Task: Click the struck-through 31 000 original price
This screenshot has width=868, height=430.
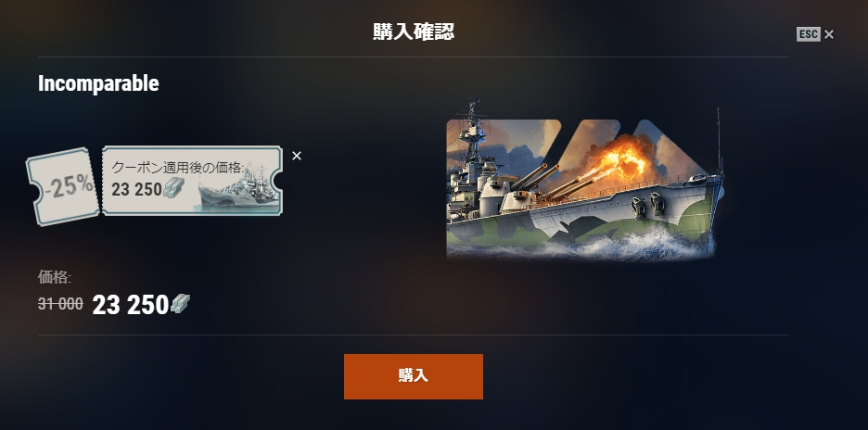Action: coord(60,304)
